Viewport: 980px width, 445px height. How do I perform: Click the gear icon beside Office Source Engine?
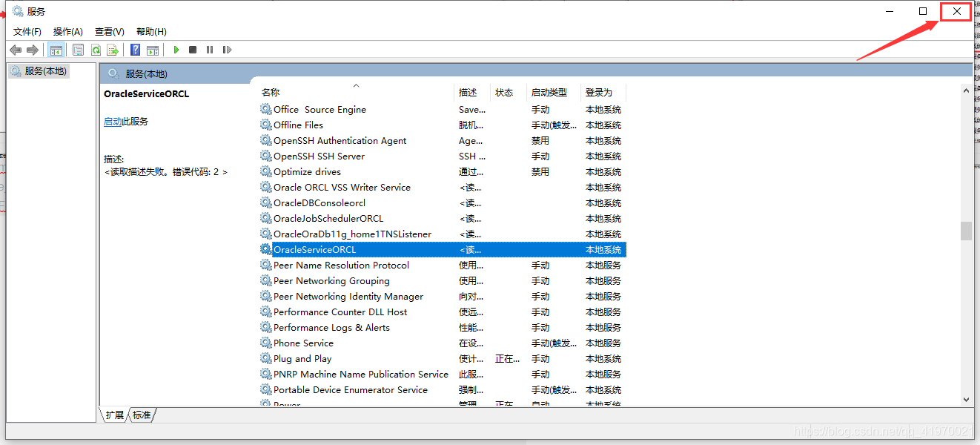tap(266, 109)
